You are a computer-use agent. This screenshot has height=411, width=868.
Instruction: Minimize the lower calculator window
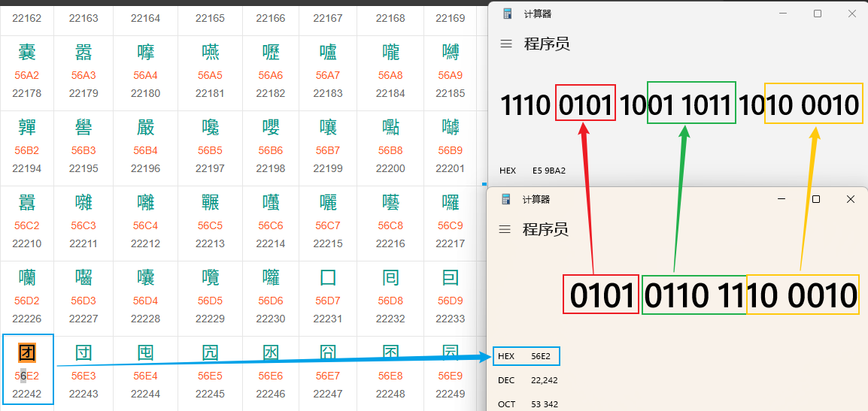pyautogui.click(x=781, y=199)
